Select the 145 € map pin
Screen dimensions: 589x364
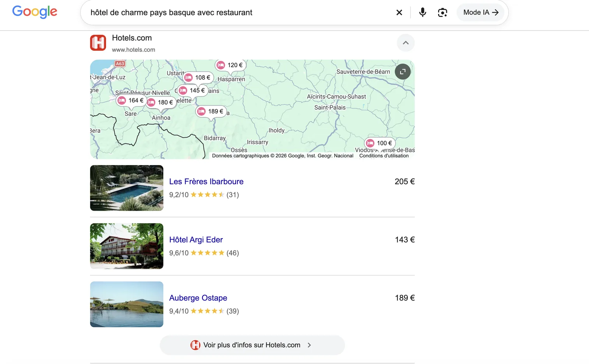[193, 90]
